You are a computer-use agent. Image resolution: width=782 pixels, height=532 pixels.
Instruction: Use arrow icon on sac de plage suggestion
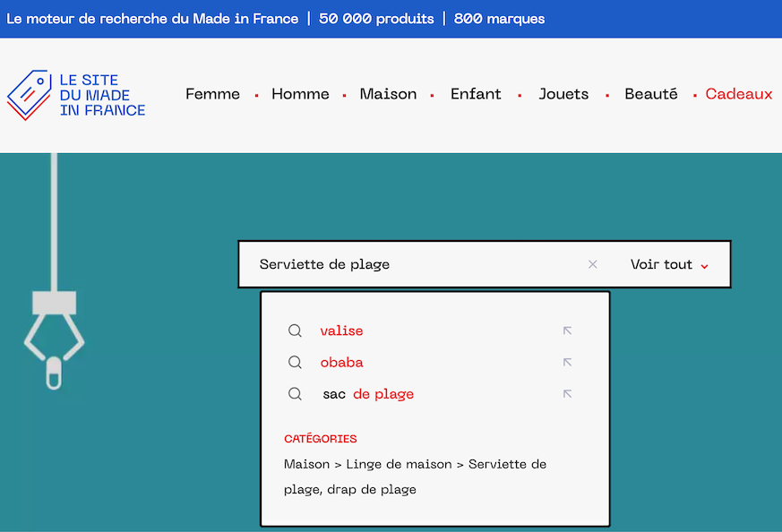tap(567, 394)
